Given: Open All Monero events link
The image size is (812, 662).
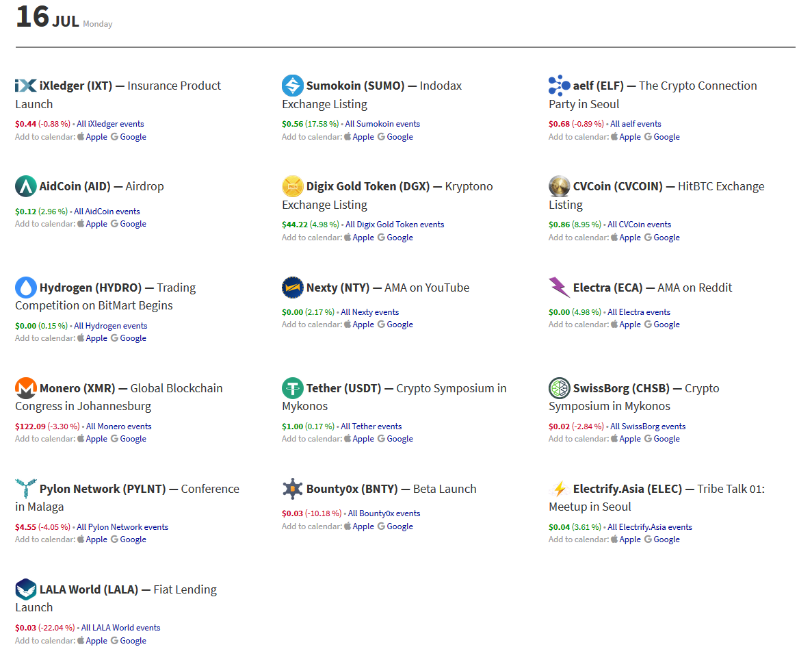Looking at the screenshot, I should coord(118,427).
